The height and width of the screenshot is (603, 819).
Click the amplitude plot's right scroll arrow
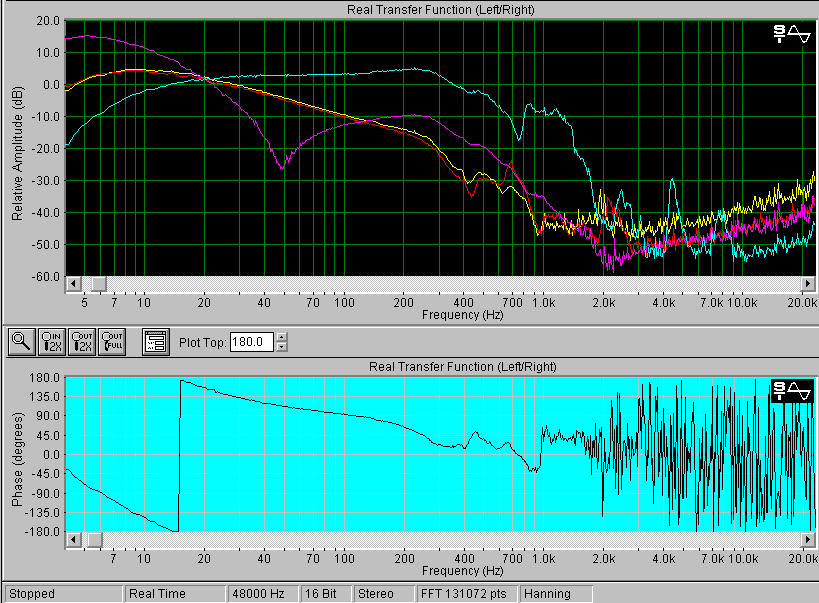tap(808, 284)
